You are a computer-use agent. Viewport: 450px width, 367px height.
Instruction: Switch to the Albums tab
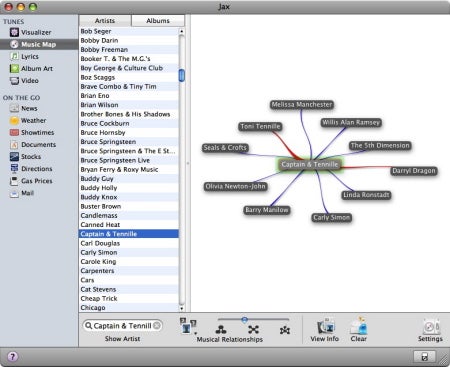coord(158,21)
